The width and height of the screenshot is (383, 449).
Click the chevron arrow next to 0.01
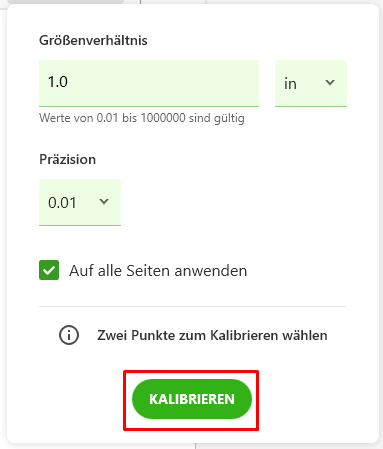[104, 202]
